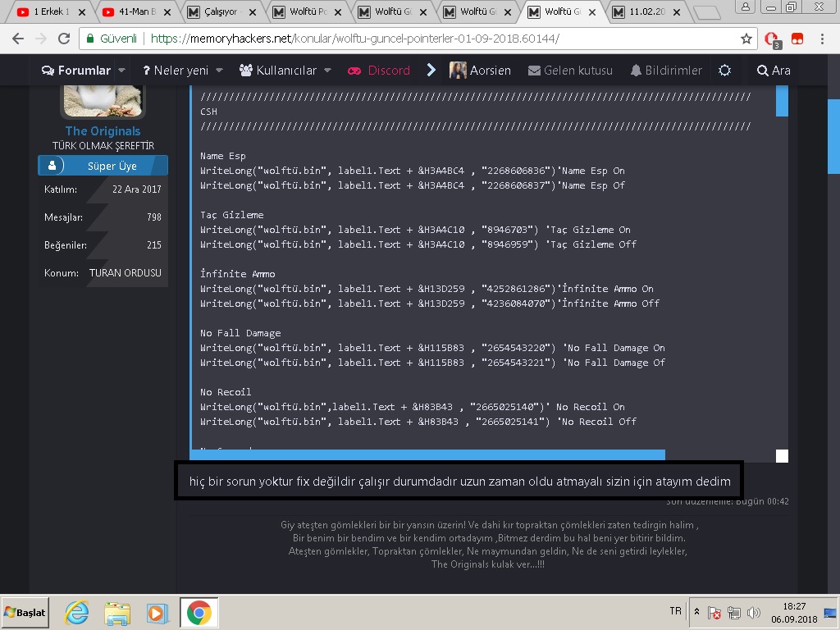
Task: Switch to Çalışıyor tab
Action: pyautogui.click(x=217, y=11)
